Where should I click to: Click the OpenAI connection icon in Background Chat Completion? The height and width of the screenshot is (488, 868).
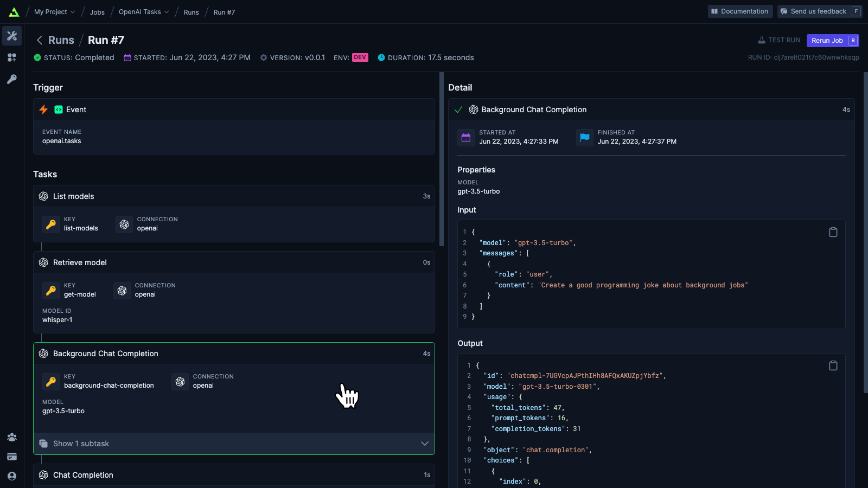pos(180,381)
